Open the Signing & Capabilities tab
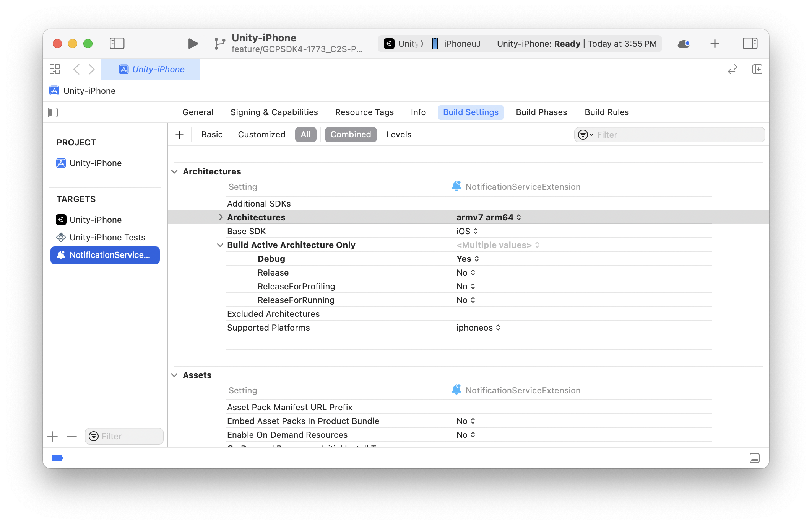The width and height of the screenshot is (812, 525). tap(274, 112)
